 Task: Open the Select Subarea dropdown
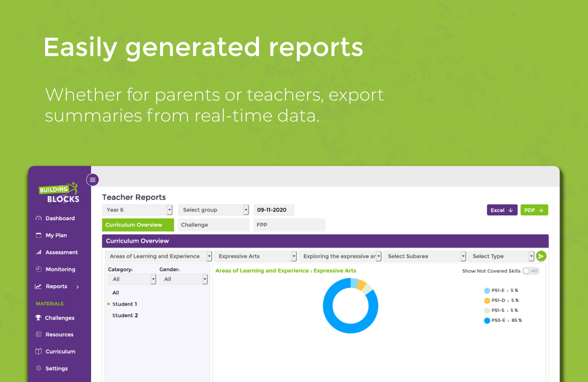[x=425, y=256]
